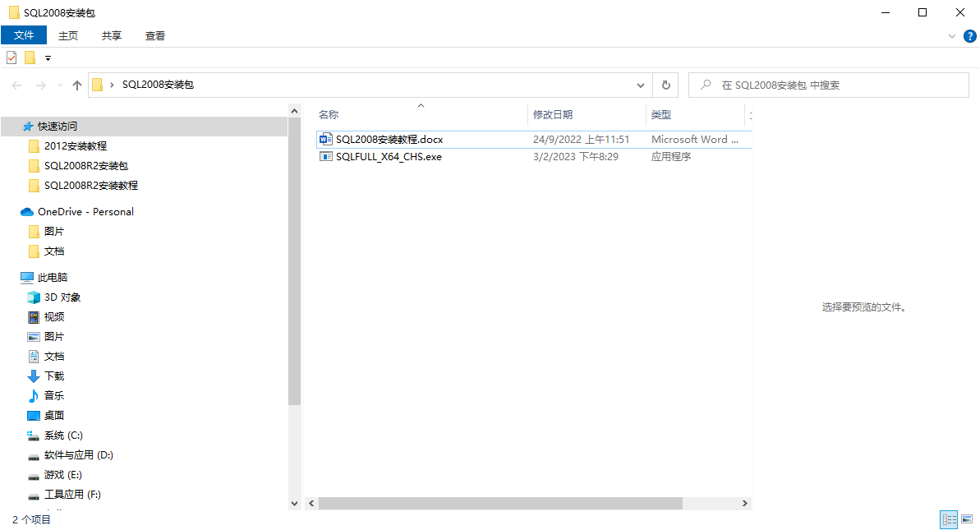This screenshot has width=980, height=530.
Task: Switch to the 查看 ribbon tab
Action: tap(155, 35)
